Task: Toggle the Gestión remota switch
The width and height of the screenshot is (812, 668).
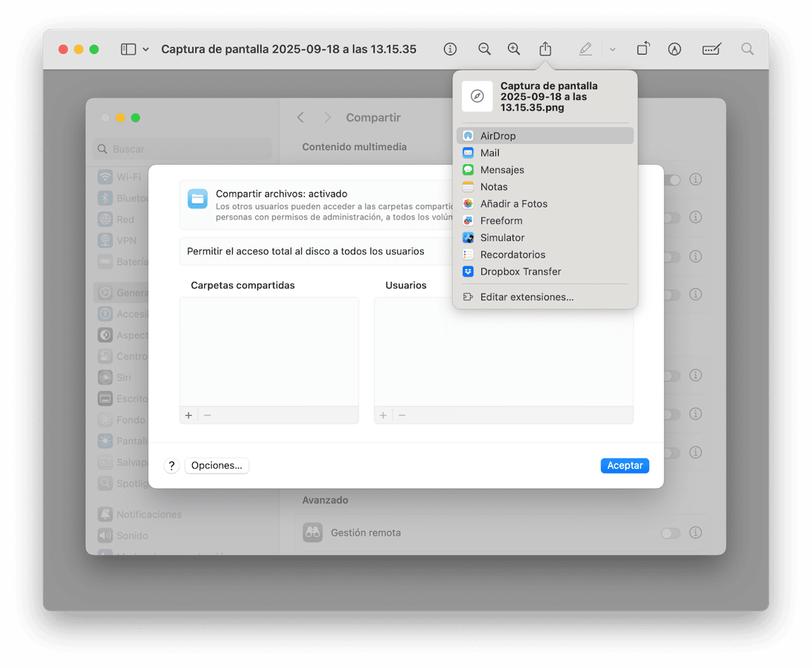Action: pyautogui.click(x=670, y=533)
